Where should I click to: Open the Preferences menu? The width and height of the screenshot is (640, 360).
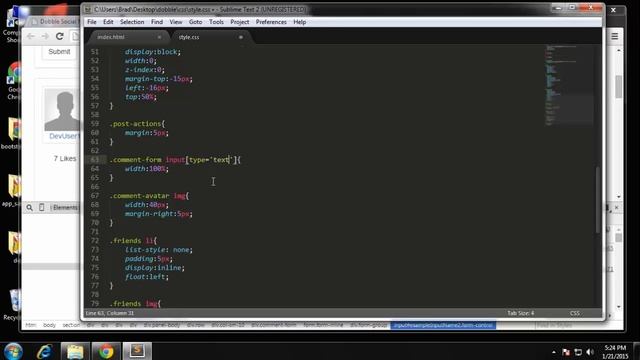point(271,22)
